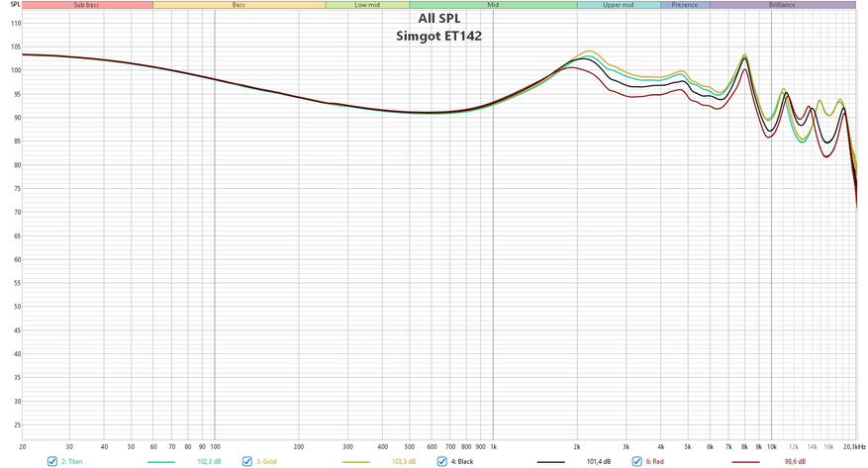Click the 101,4 dB Black value

tap(599, 461)
